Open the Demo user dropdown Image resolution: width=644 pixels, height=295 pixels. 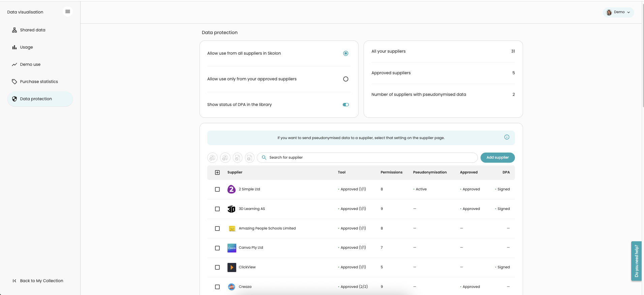click(x=618, y=12)
